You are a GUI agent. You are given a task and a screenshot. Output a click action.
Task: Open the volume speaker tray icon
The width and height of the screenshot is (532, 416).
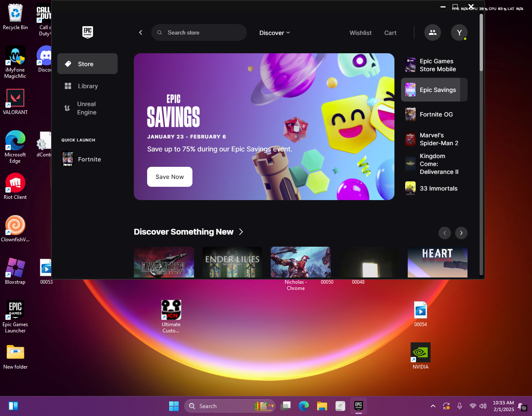tap(483, 406)
